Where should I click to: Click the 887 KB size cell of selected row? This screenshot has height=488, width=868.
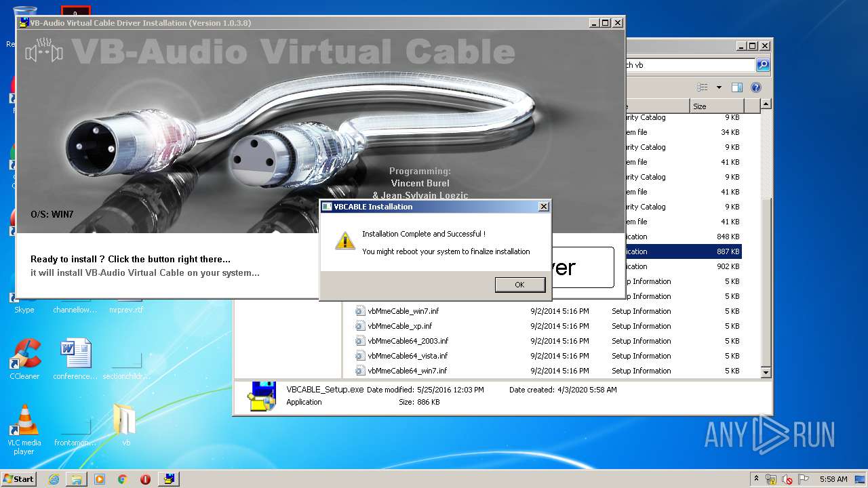tap(728, 251)
